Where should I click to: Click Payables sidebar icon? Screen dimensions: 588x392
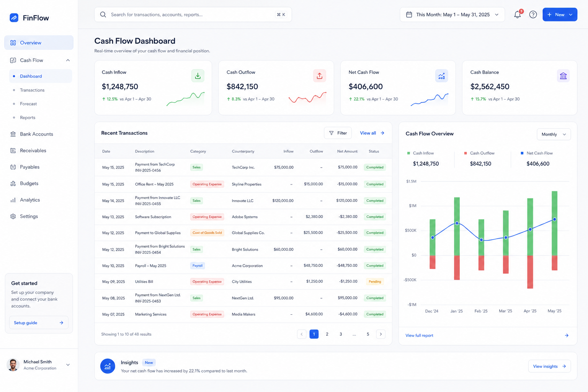(x=13, y=167)
